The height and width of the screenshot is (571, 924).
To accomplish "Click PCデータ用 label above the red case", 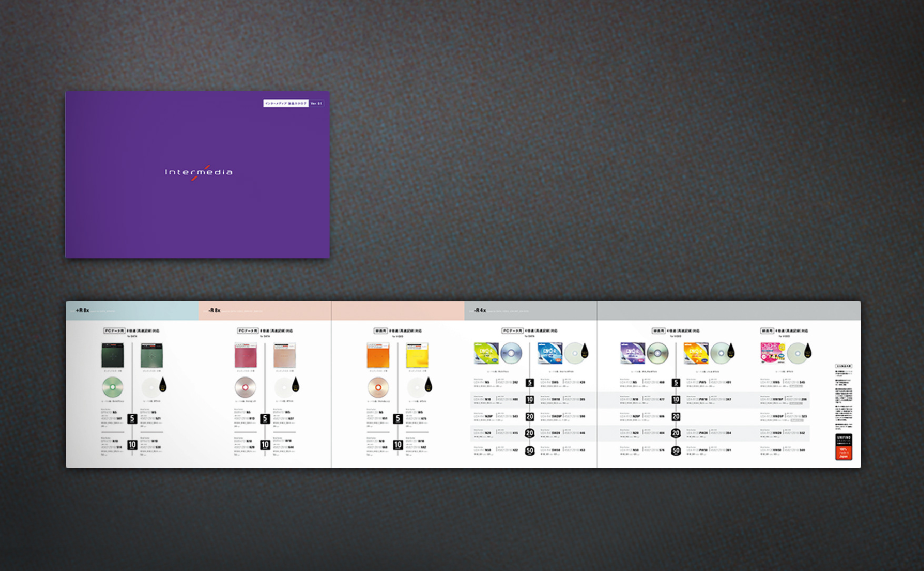I will pyautogui.click(x=247, y=331).
